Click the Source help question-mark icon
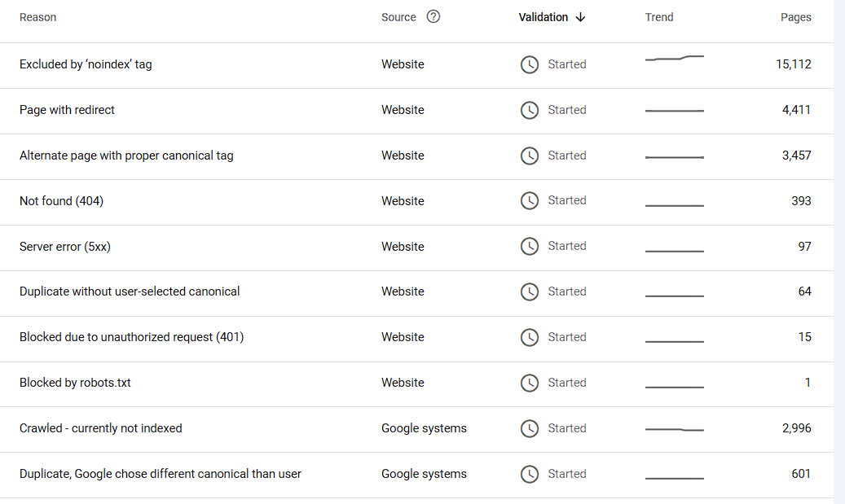 [434, 16]
